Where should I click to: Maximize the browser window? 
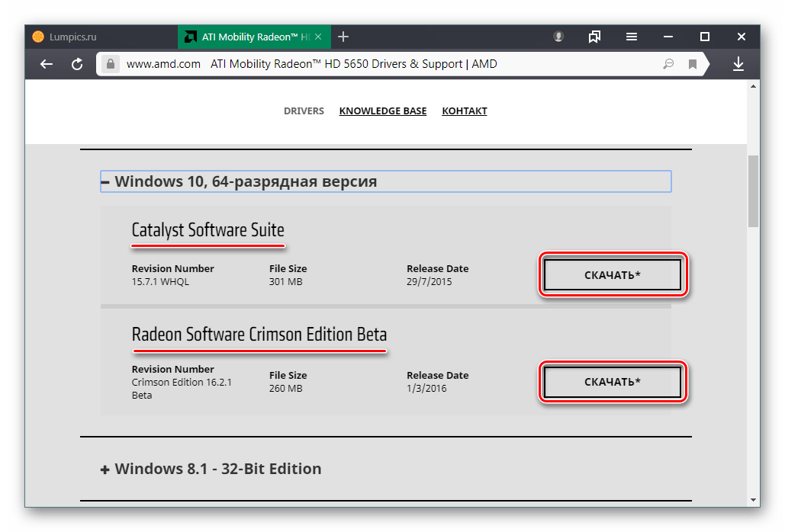[x=704, y=37]
